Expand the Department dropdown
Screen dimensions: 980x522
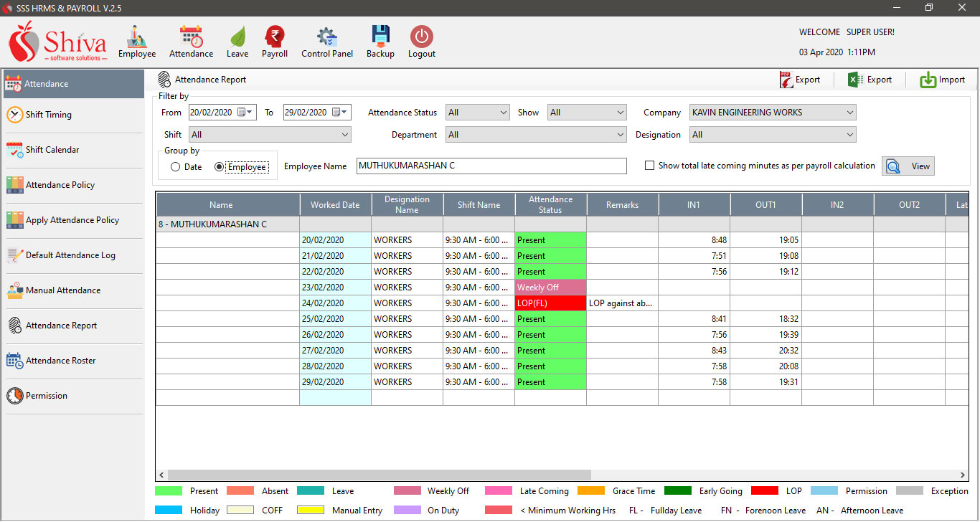pos(620,135)
